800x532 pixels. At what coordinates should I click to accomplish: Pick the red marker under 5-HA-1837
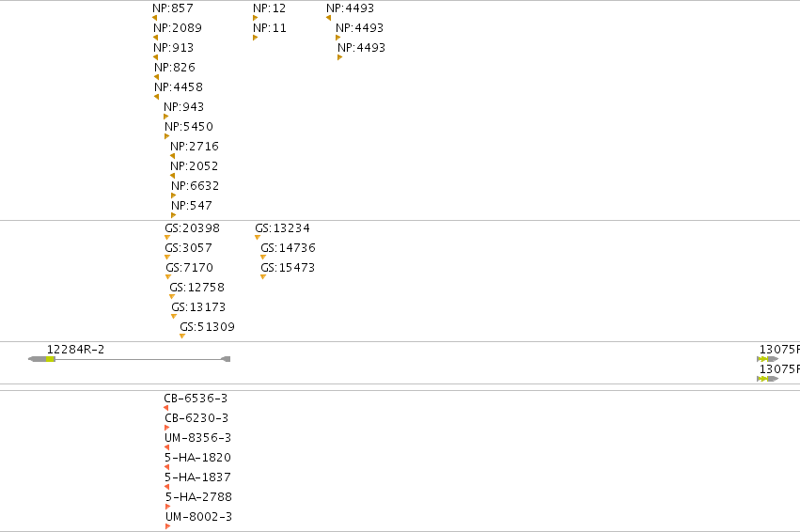(x=166, y=487)
